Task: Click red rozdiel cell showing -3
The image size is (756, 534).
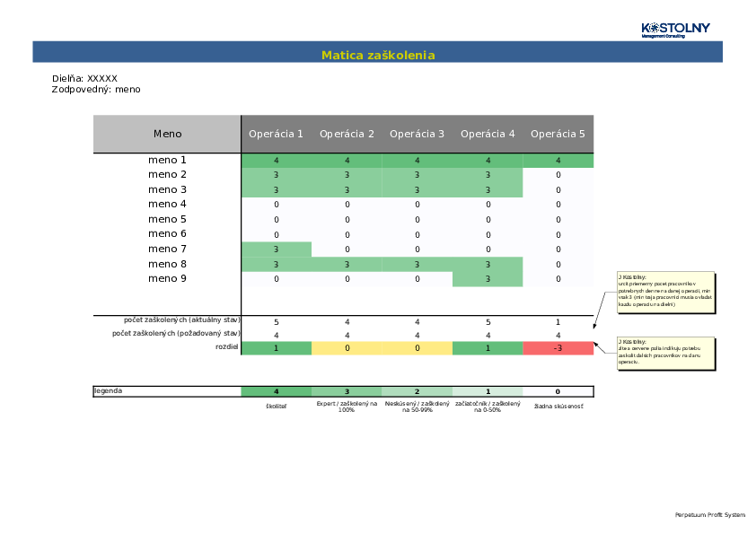Action: click(x=558, y=348)
